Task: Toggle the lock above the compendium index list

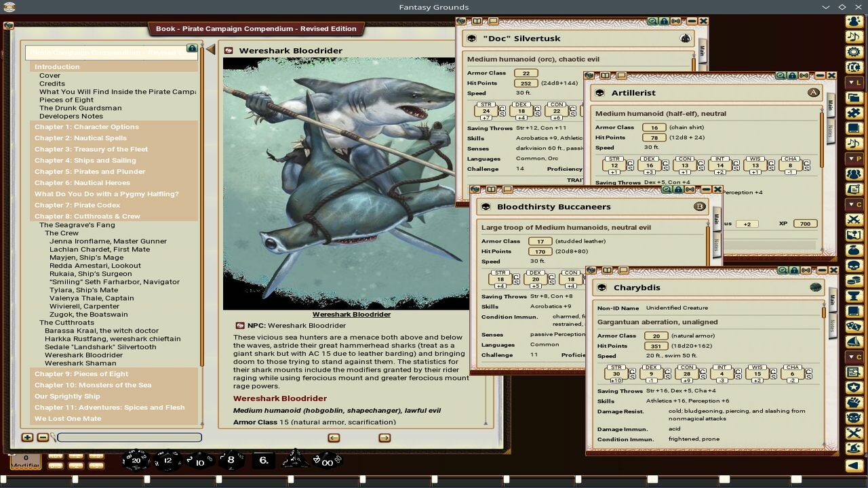Action: 193,48
